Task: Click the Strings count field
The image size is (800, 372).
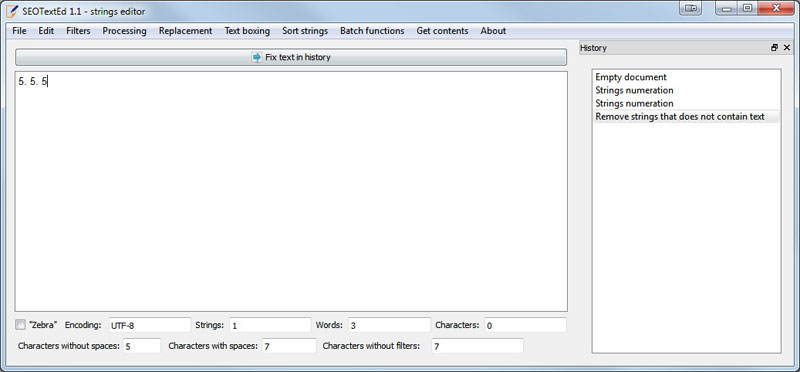Action: tap(270, 325)
